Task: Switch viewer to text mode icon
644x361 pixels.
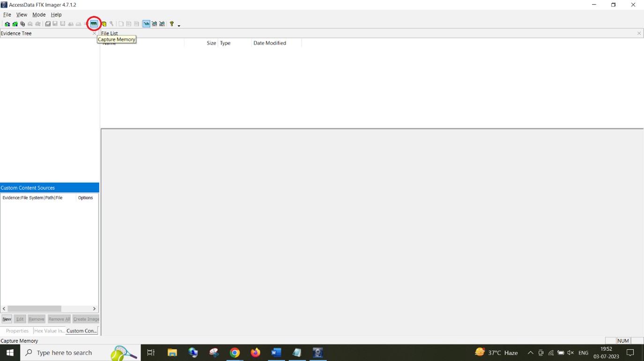Action: (x=154, y=24)
